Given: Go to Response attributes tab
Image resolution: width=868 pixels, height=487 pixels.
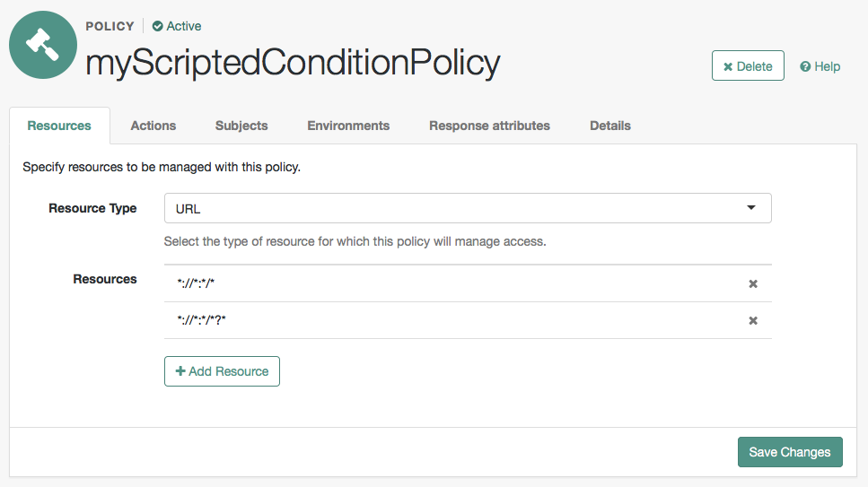Looking at the screenshot, I should pyautogui.click(x=489, y=126).
